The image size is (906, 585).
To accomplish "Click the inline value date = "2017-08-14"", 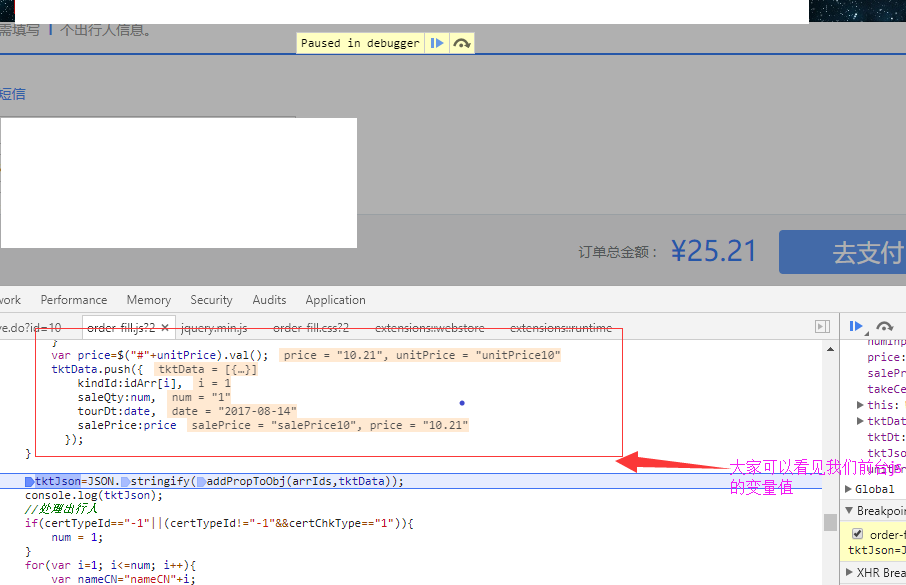I will pyautogui.click(x=233, y=411).
